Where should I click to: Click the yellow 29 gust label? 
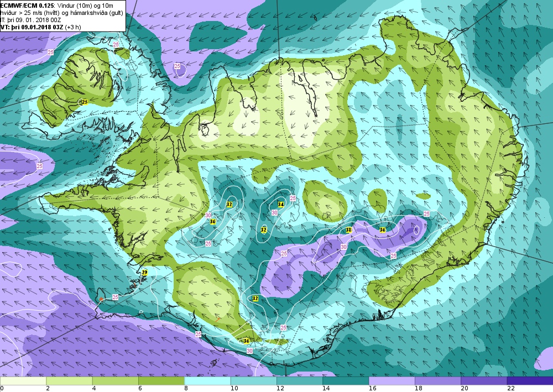pyautogui.click(x=144, y=273)
